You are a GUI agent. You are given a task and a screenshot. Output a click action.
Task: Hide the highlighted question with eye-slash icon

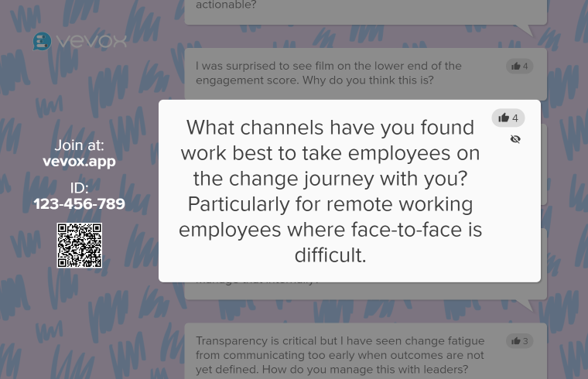pos(515,139)
